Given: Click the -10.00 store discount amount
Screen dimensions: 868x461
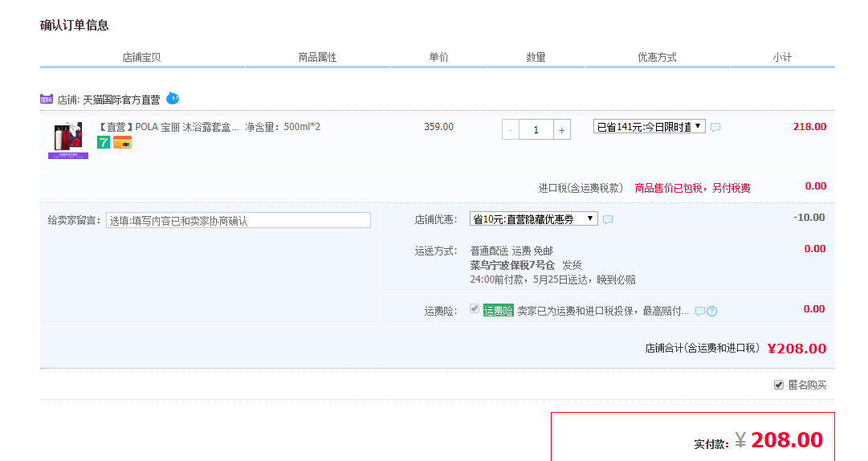Looking at the screenshot, I should tap(809, 218).
